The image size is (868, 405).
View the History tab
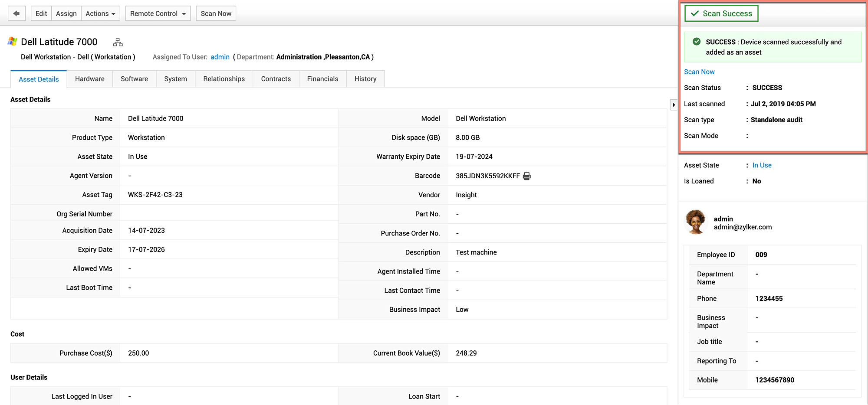pyautogui.click(x=365, y=79)
